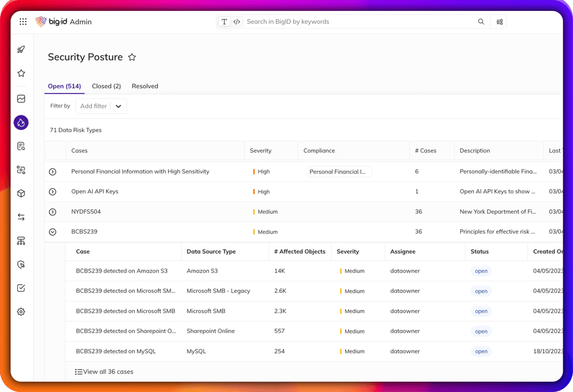Favorite the Security Posture page star
The image size is (573, 392).
(132, 57)
